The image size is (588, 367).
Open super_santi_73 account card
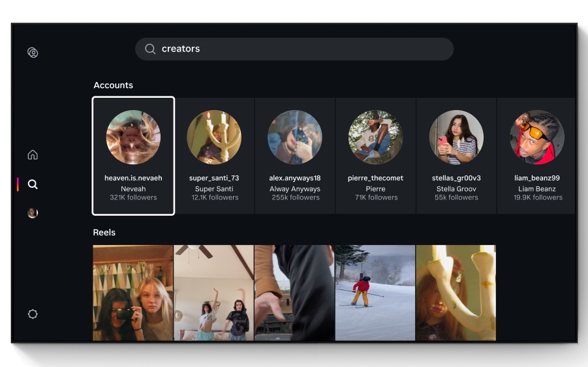click(214, 156)
